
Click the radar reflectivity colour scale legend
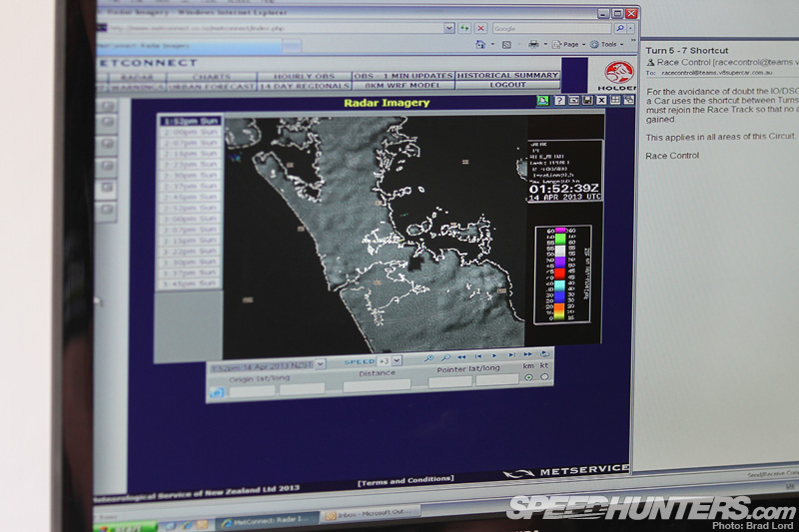(562, 273)
